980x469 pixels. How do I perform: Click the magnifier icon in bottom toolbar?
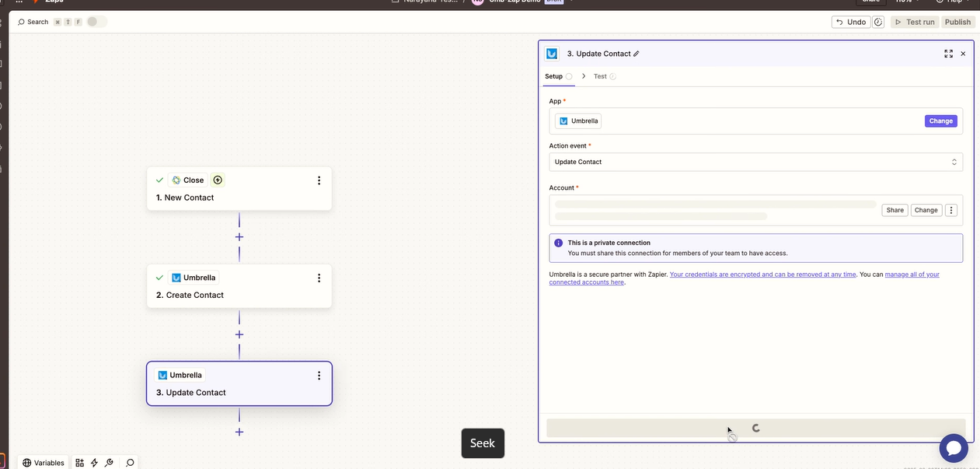130,463
